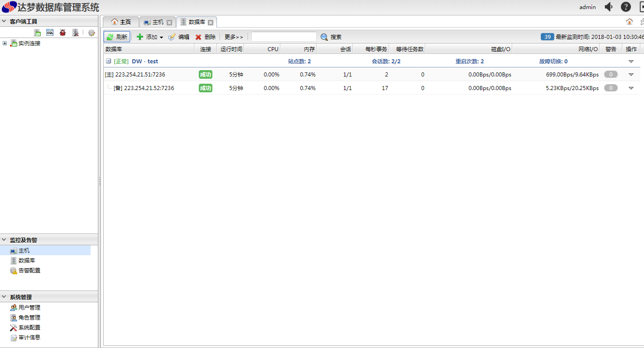The width and height of the screenshot is (644, 348).
Task: Sort by the 内存 column header
Action: point(298,49)
